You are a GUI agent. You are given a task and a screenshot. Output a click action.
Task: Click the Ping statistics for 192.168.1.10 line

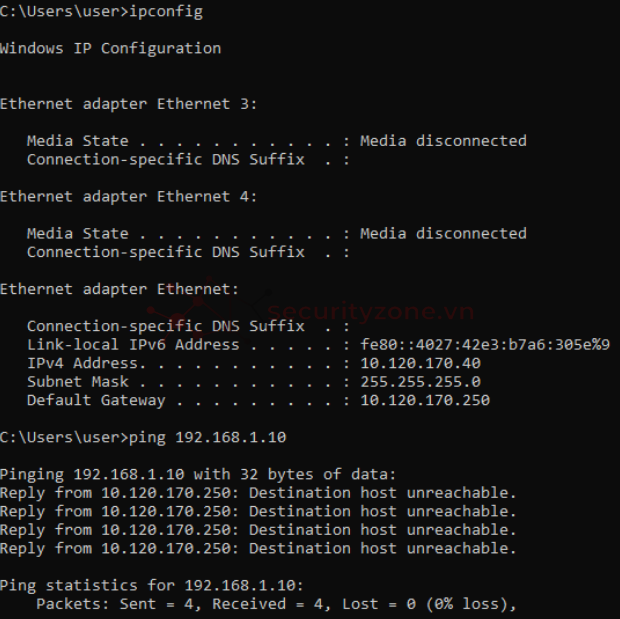click(x=151, y=585)
